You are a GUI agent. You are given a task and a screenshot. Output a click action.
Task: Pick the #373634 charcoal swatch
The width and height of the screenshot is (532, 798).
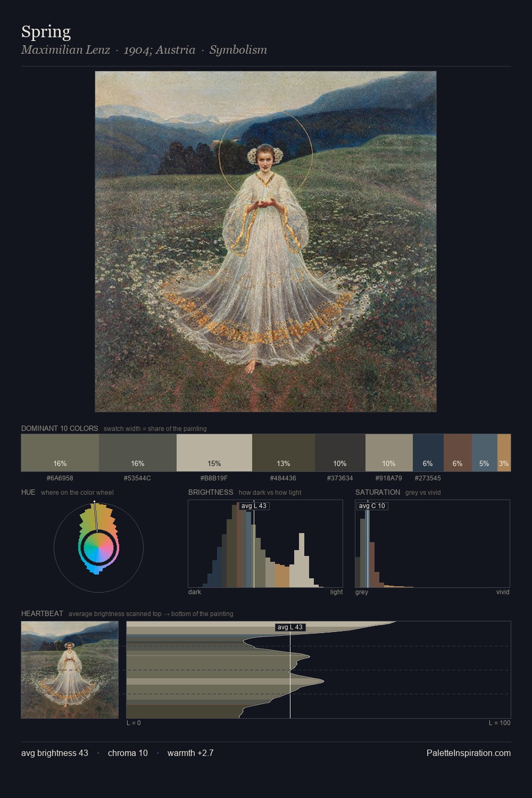pyautogui.click(x=340, y=453)
